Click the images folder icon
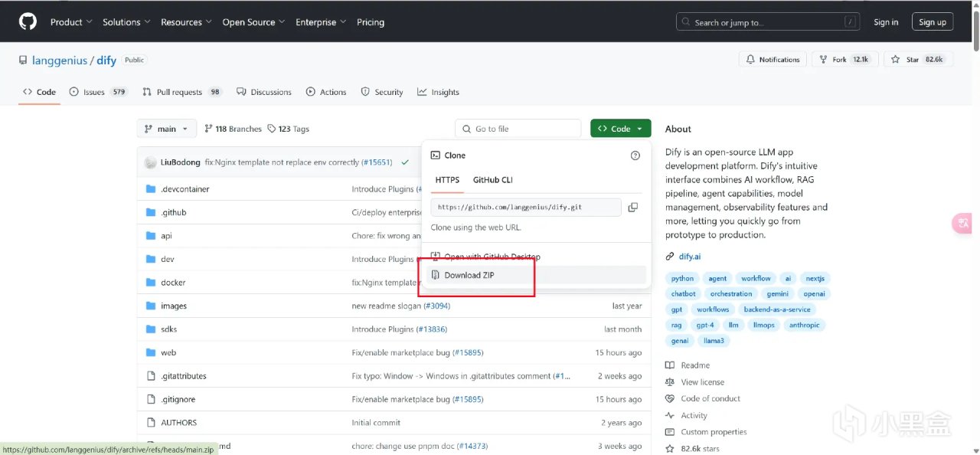 pos(151,306)
